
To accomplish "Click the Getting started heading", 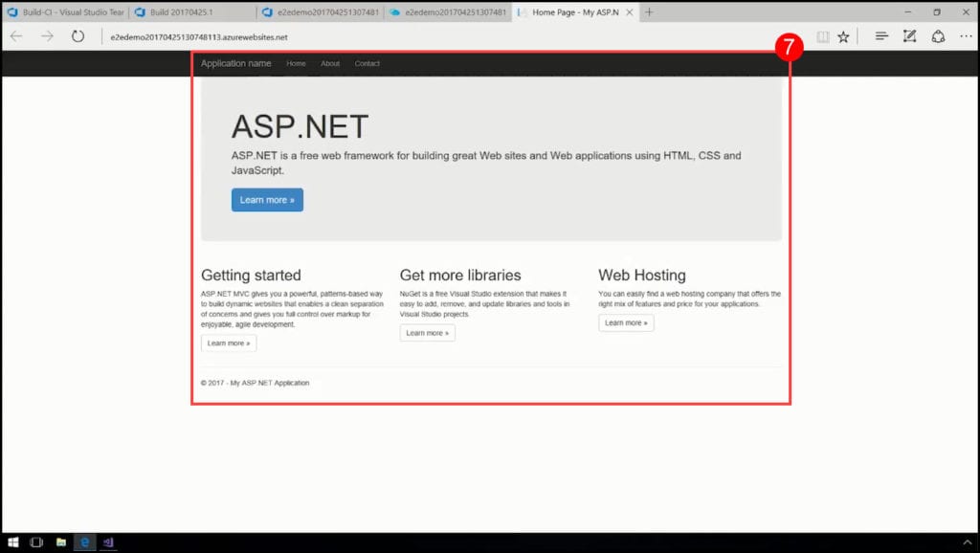I will point(252,275).
